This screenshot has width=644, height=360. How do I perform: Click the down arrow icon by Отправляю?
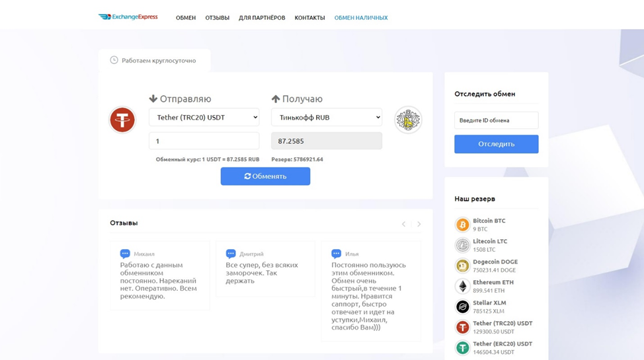(x=153, y=98)
